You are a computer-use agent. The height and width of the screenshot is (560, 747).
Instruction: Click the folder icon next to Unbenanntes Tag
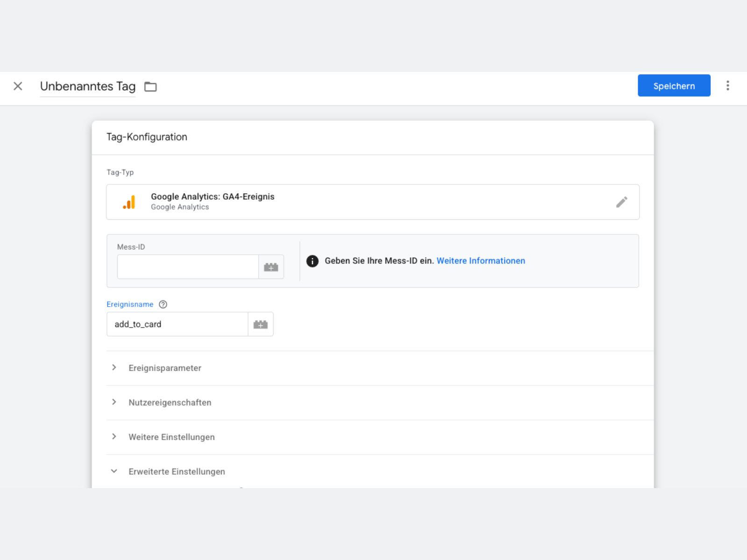[x=150, y=87]
